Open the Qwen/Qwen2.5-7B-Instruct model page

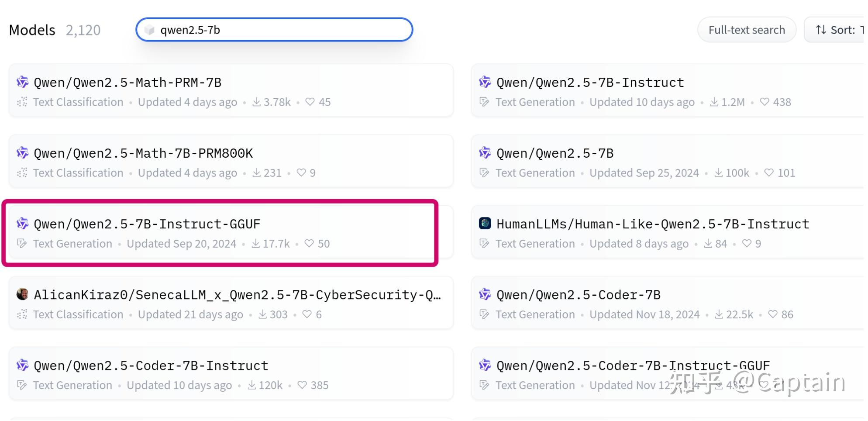click(589, 82)
